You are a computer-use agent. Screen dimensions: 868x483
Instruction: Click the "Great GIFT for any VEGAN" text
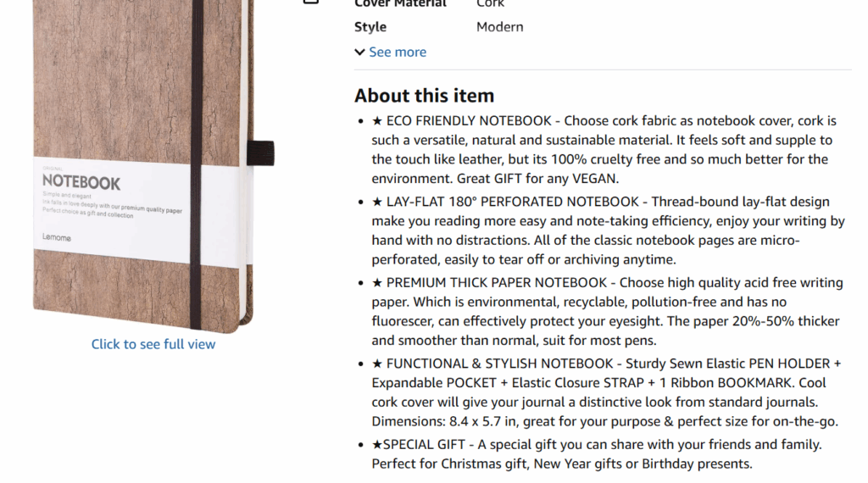click(x=538, y=179)
